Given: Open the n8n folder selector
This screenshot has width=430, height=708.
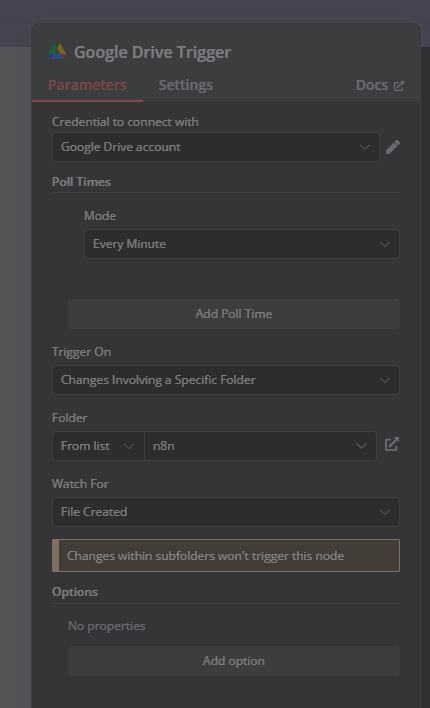Looking at the screenshot, I should click(x=260, y=446).
